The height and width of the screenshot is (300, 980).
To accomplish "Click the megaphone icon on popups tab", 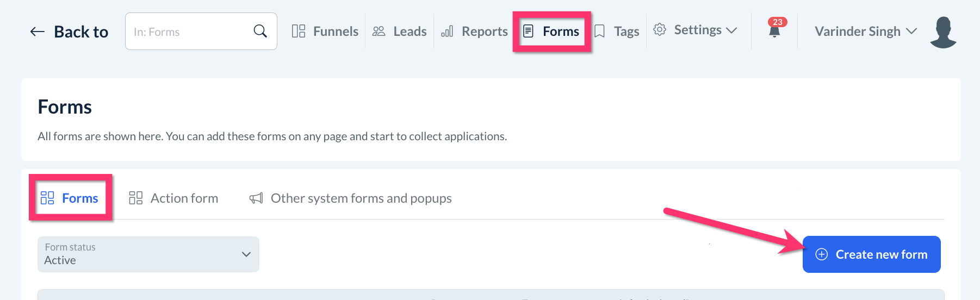I will (x=256, y=198).
